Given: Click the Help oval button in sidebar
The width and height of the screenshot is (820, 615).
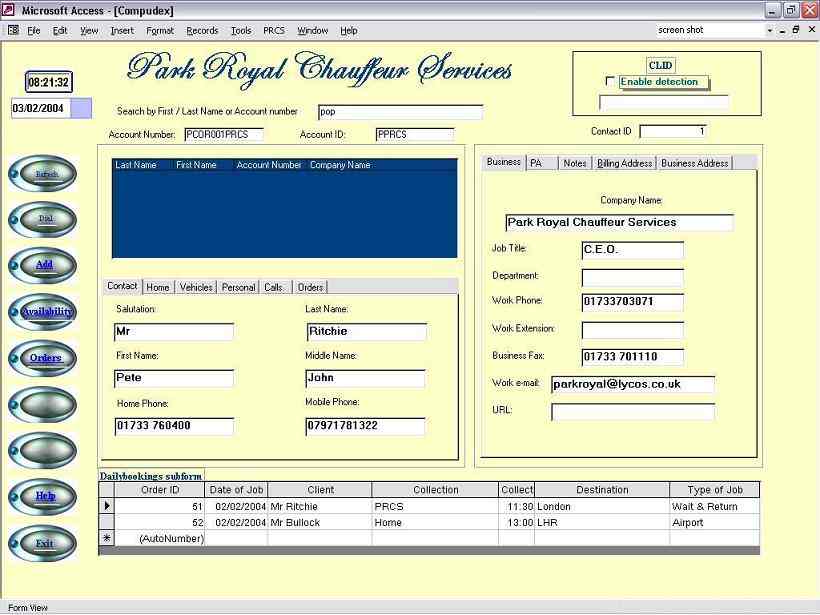Looking at the screenshot, I should coord(43,496).
